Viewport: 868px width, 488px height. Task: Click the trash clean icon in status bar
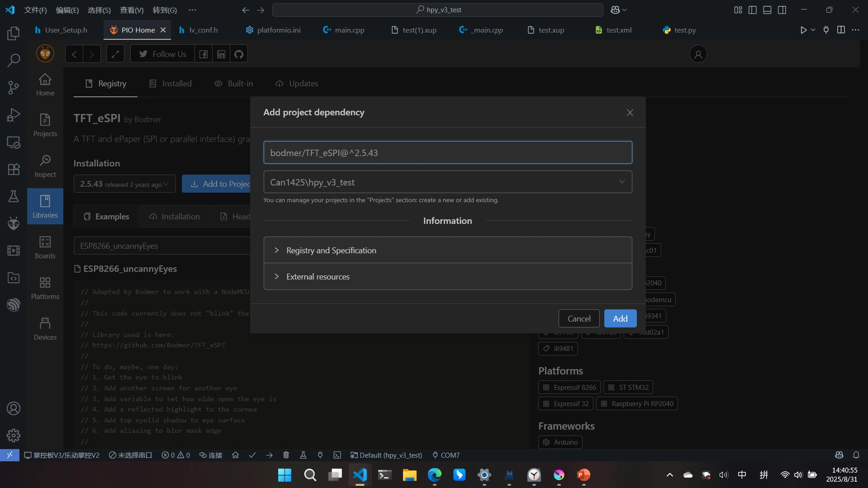click(x=286, y=455)
